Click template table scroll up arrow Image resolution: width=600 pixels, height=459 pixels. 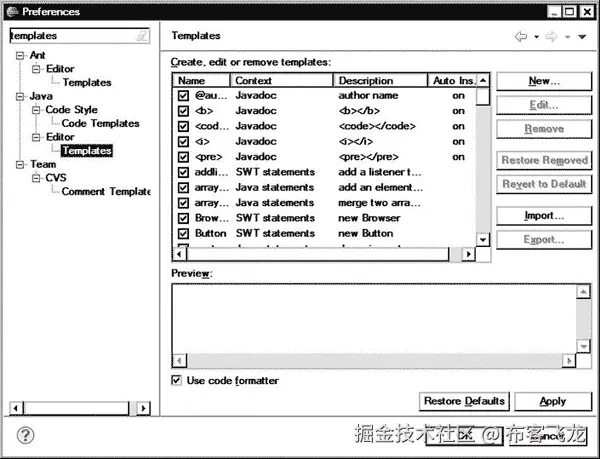(x=483, y=80)
